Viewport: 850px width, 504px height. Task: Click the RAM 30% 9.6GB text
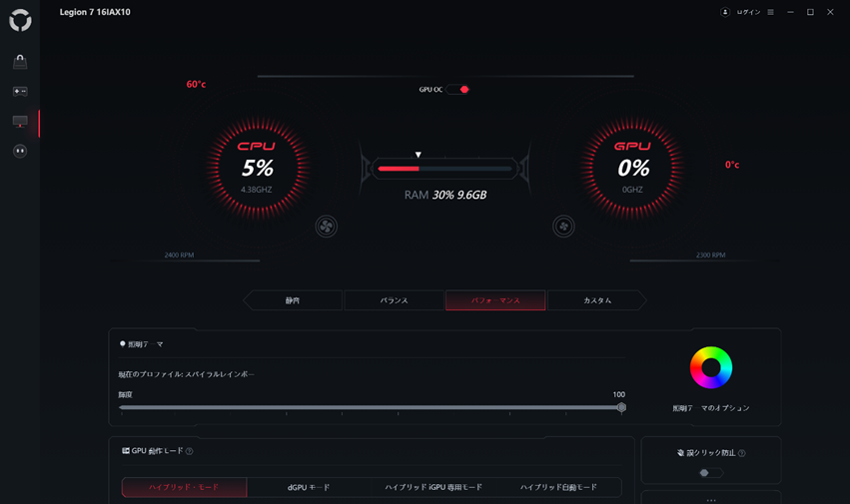(x=445, y=195)
